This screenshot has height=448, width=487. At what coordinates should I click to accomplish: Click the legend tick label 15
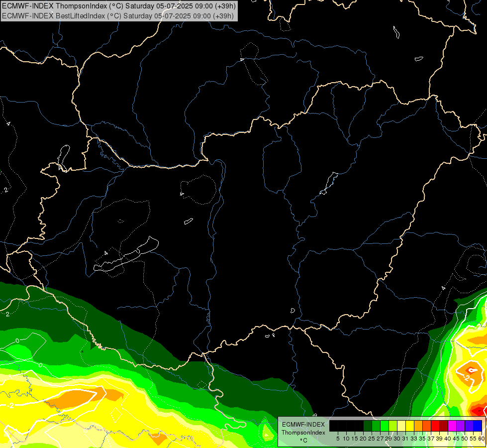coord(355,439)
